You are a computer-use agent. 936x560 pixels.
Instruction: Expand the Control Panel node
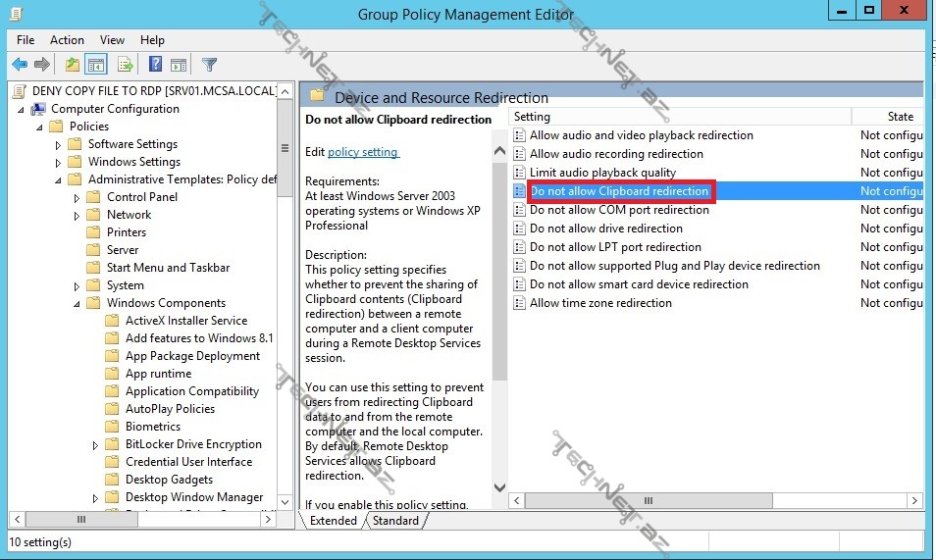[x=77, y=197]
